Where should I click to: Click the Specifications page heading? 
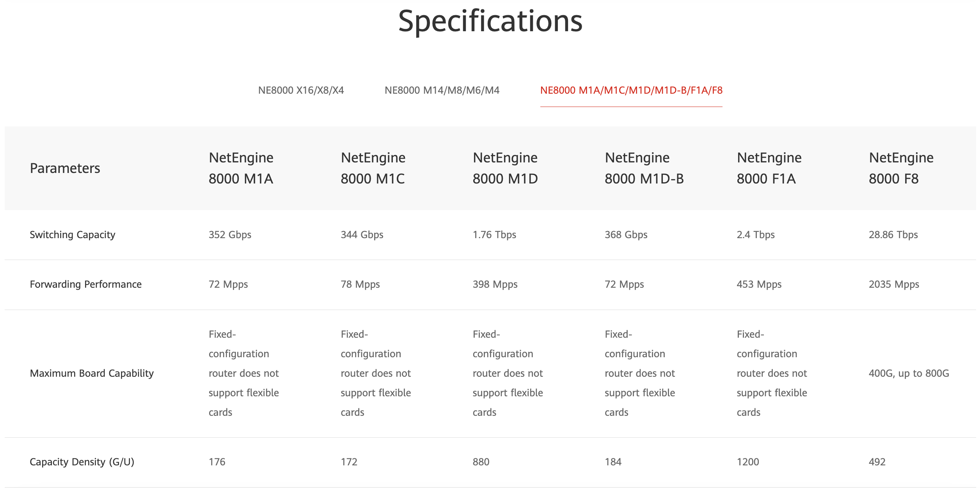(x=490, y=21)
